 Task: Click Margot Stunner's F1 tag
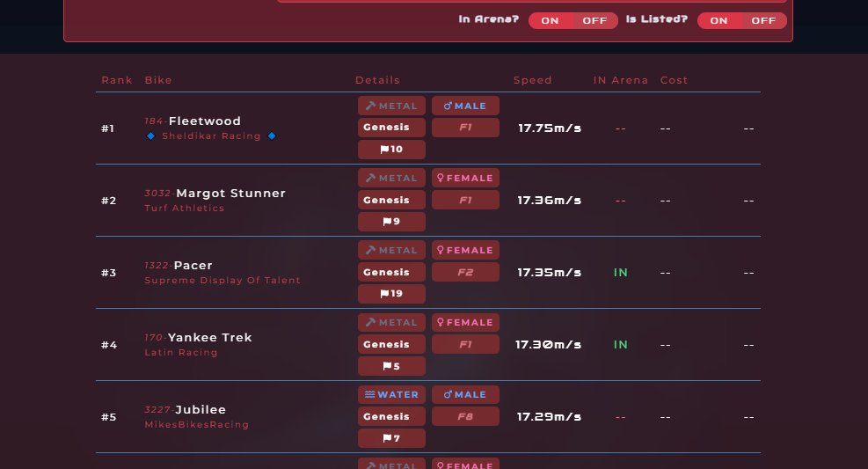(x=465, y=200)
